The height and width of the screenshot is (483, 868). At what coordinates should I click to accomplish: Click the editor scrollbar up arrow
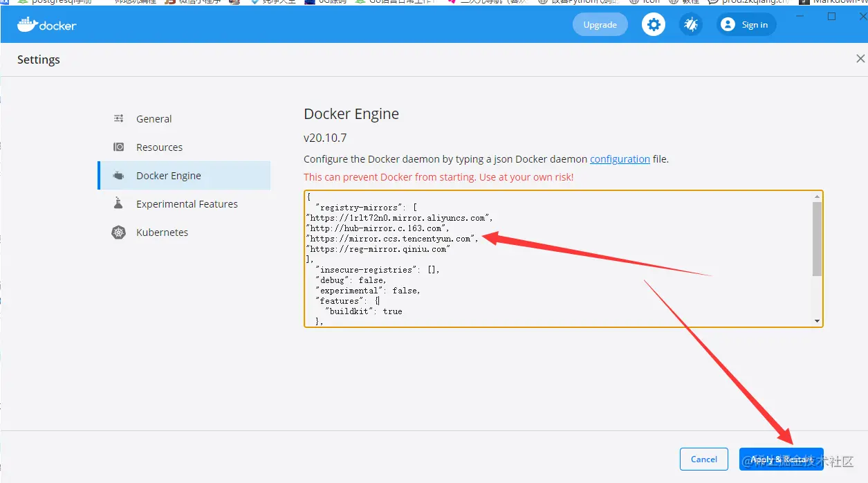817,197
